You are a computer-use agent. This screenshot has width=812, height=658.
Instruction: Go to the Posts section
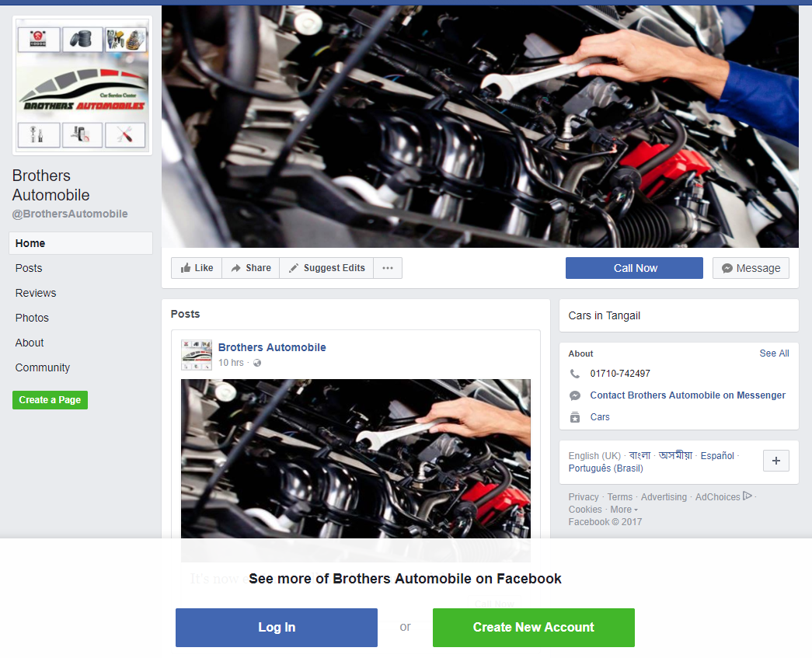tap(29, 268)
